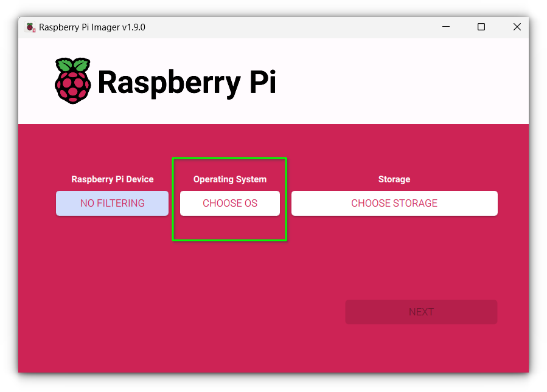Click the window title "Raspberry Pi Imager v1.9.0"
The width and height of the screenshot is (547, 392).
point(92,27)
